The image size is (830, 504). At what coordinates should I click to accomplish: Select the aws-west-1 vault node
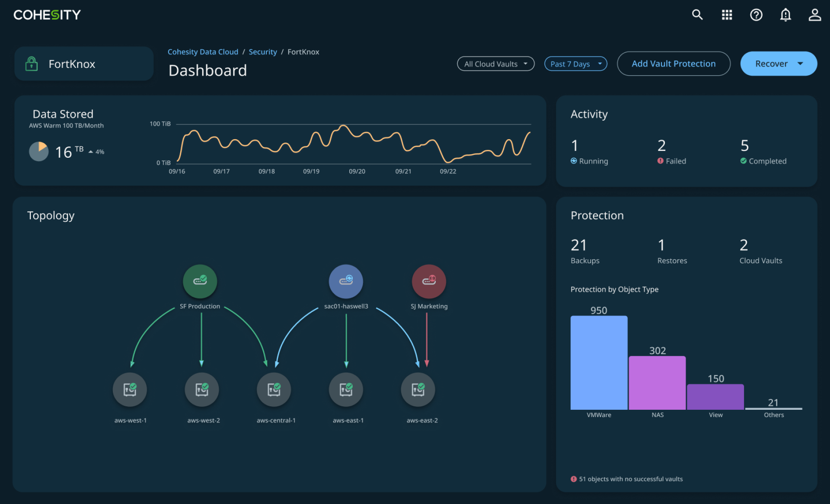130,389
